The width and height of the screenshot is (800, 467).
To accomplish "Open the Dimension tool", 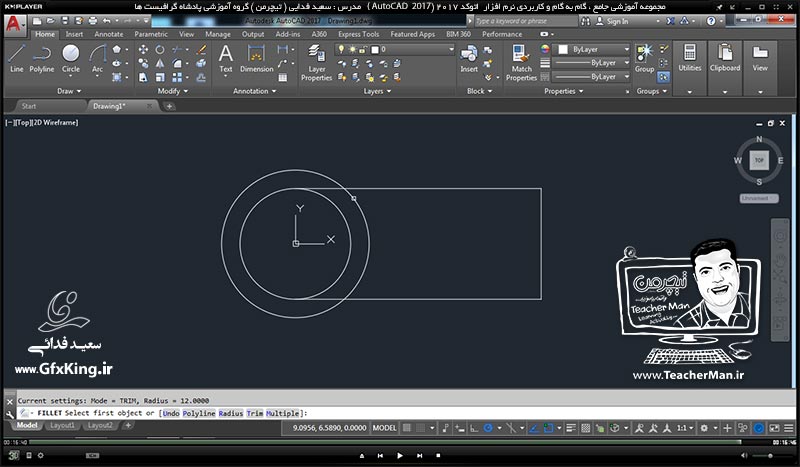I will (257, 58).
